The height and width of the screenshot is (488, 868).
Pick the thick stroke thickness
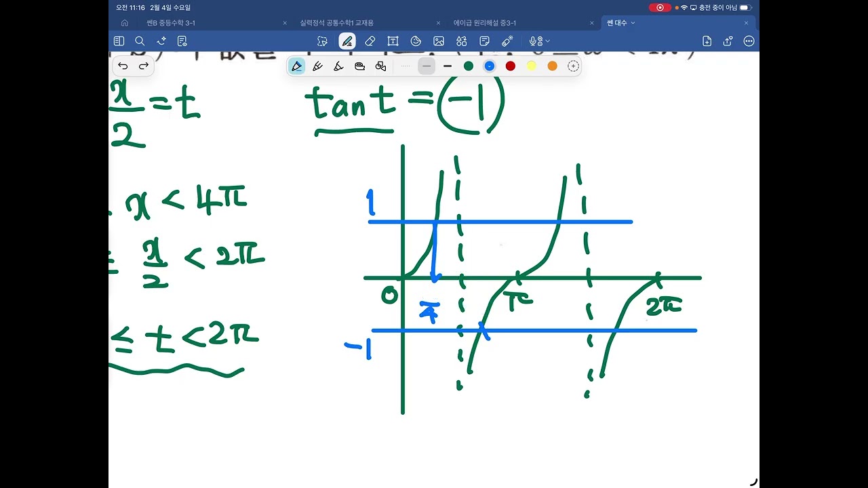tap(448, 66)
